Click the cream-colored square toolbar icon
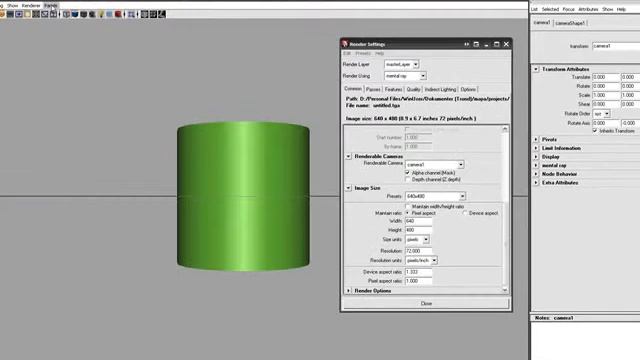 pyautogui.click(x=27, y=14)
